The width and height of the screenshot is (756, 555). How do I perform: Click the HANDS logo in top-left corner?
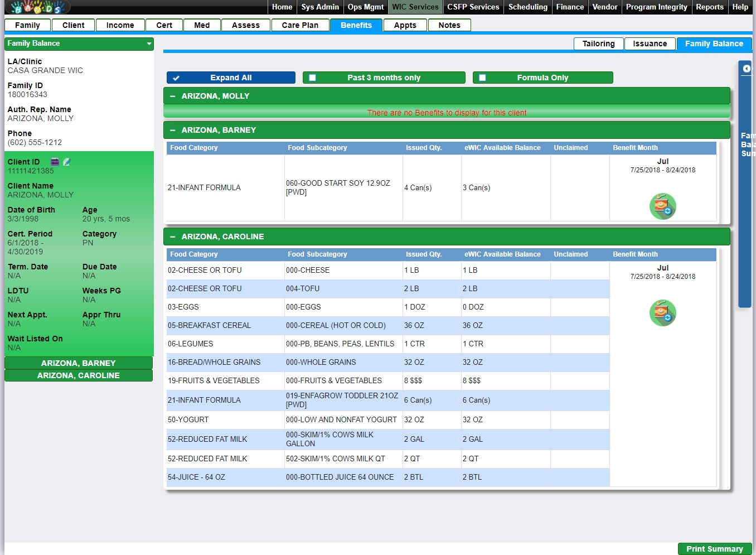[38, 7]
